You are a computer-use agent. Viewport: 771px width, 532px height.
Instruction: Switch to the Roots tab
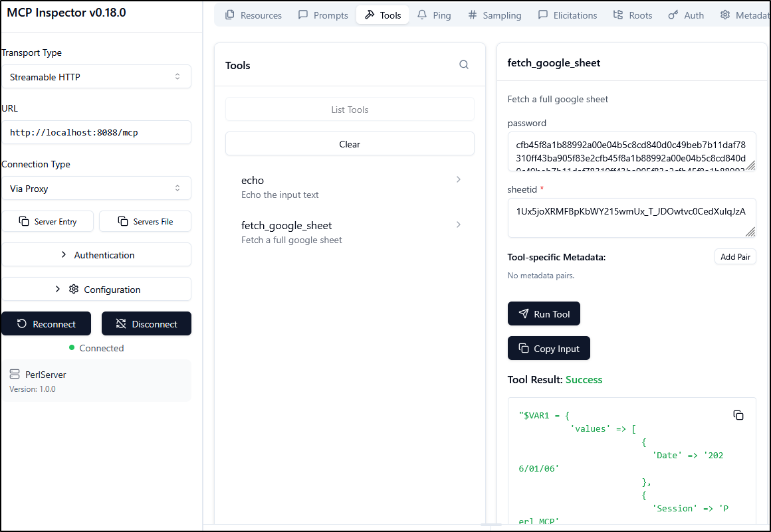[632, 15]
